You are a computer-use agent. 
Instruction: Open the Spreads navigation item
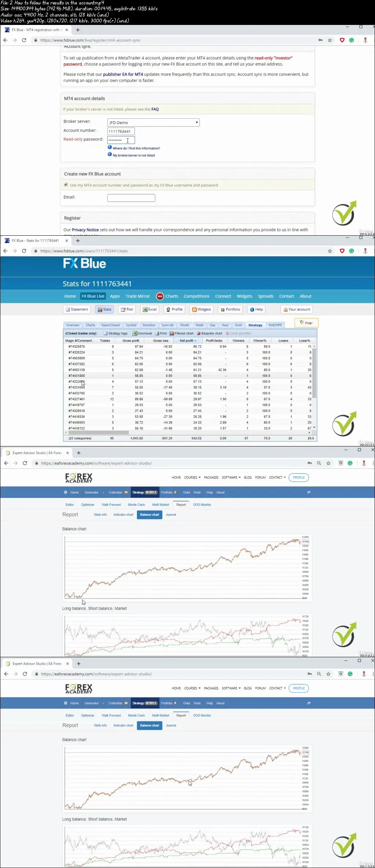tap(266, 296)
